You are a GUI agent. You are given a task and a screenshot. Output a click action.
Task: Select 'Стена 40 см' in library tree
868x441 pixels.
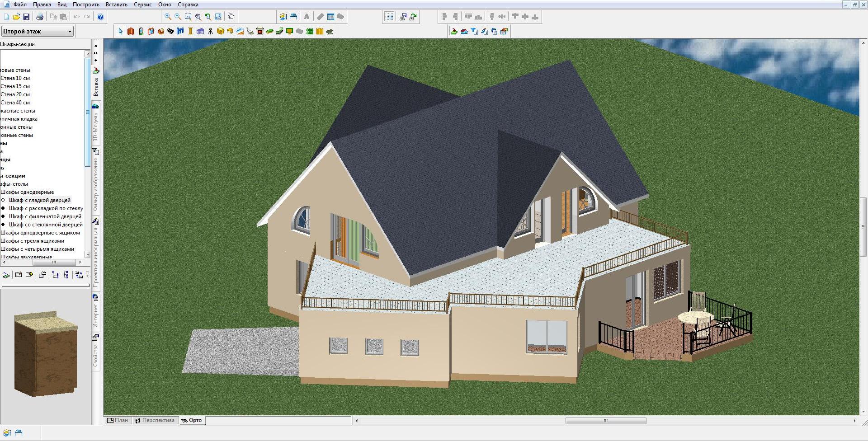pos(15,103)
